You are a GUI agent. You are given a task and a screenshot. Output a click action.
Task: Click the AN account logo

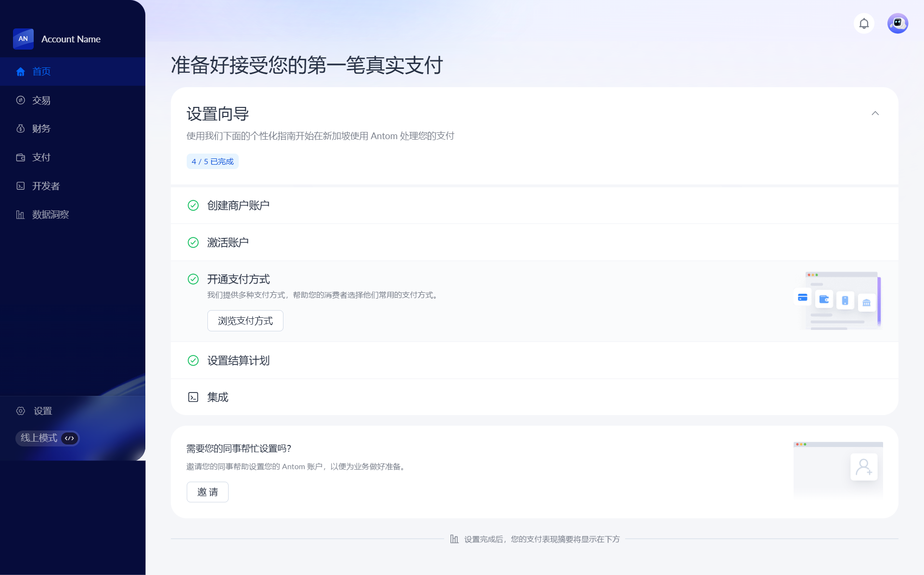click(23, 39)
